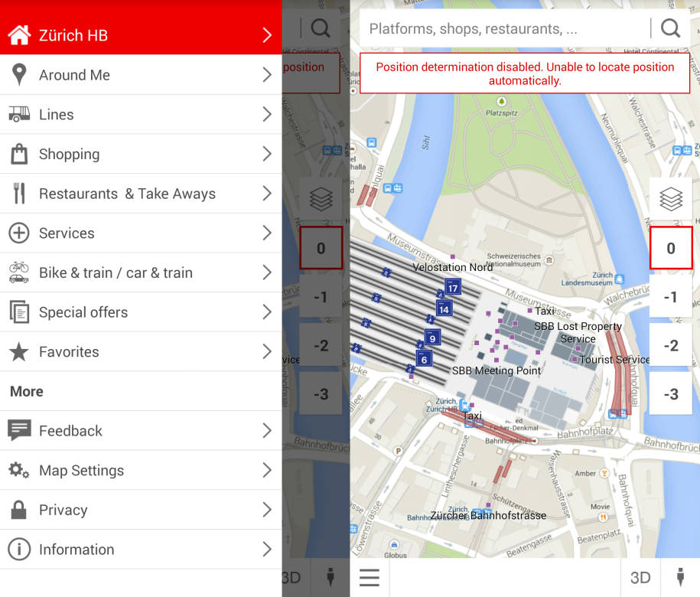Tap the SBB Lost Property Service label
The width and height of the screenshot is (700, 597).
click(578, 332)
